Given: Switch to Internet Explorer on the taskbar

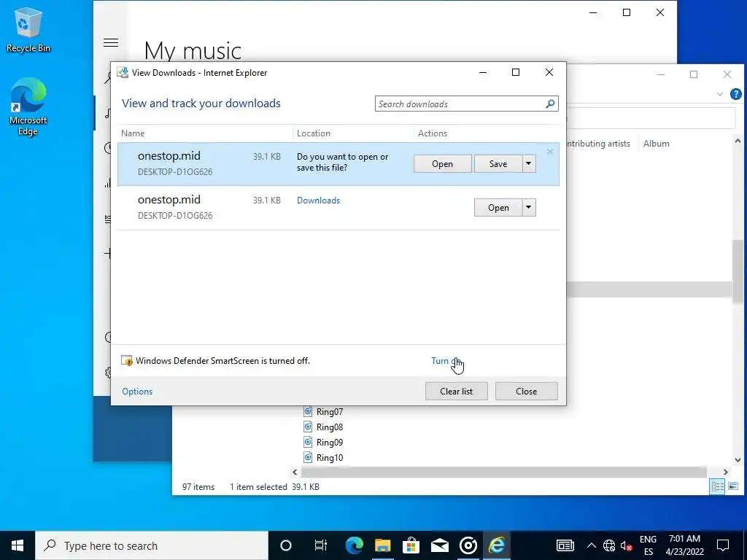Looking at the screenshot, I should [496, 545].
